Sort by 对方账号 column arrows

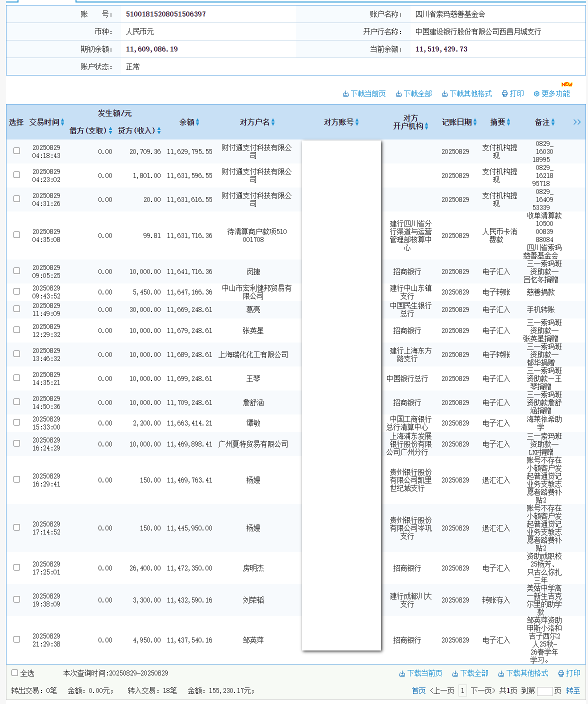(357, 122)
